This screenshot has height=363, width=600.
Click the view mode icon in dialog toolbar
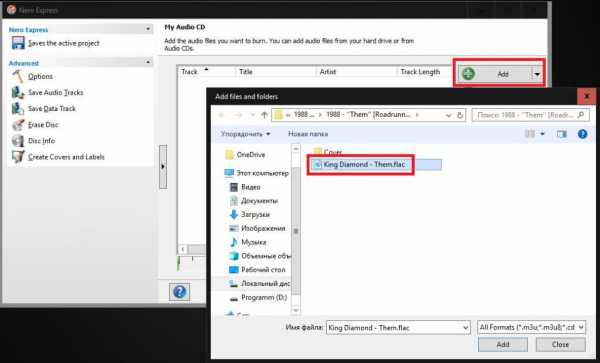(x=530, y=134)
